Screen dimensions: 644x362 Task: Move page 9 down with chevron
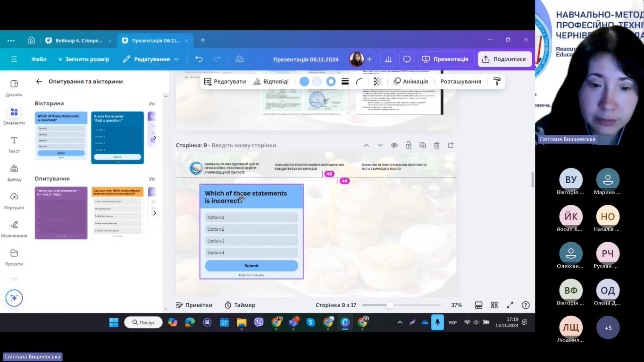pyautogui.click(x=380, y=145)
